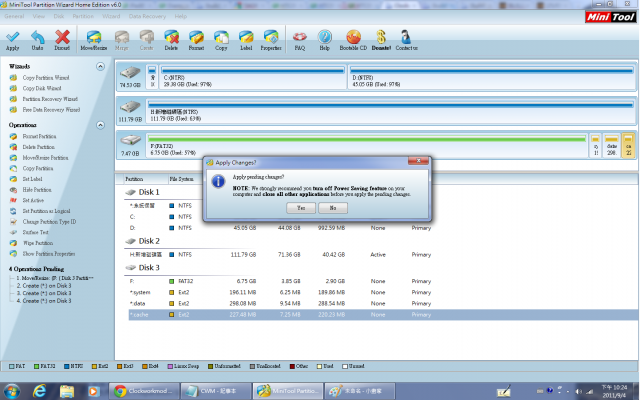Open the Wizard menu

pos(111,16)
